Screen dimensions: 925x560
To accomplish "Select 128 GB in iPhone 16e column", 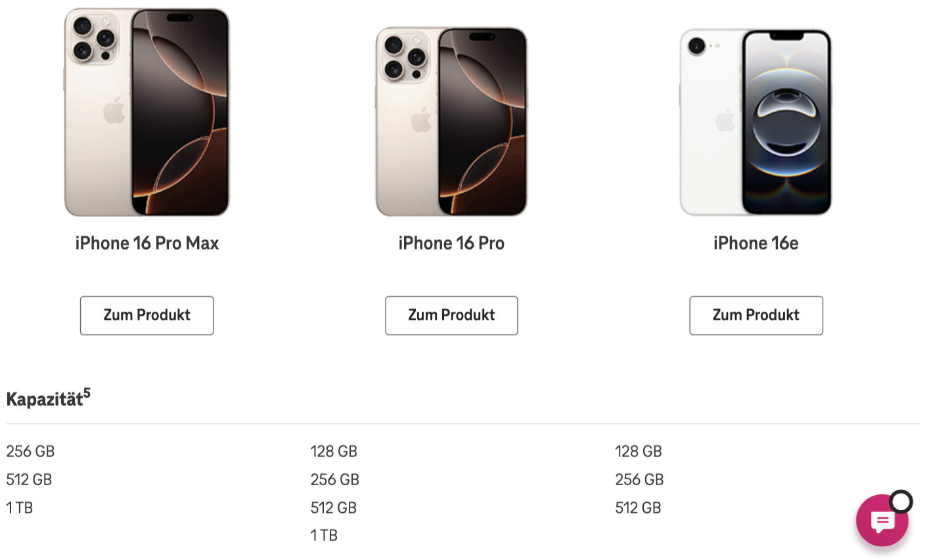I will pos(638,452).
